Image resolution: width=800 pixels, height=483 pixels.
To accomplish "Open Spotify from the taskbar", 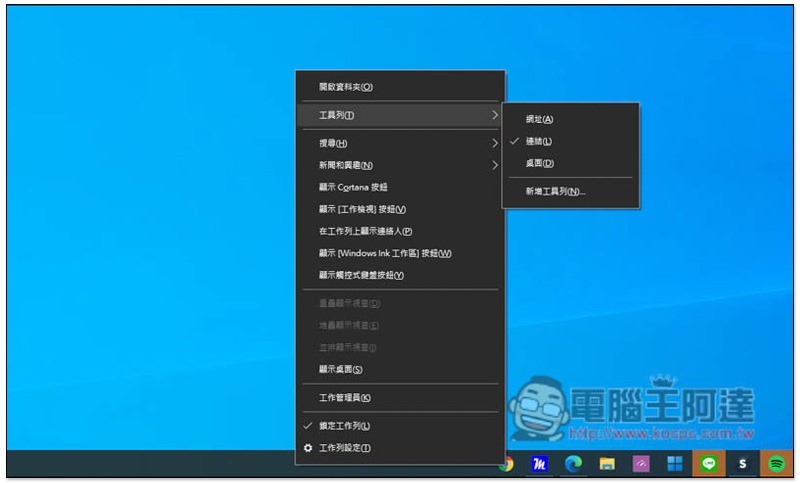I will 777,463.
